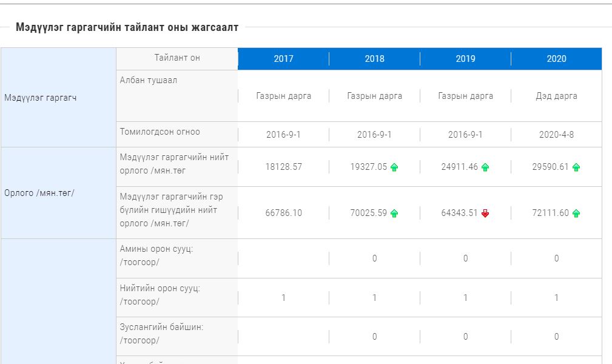Click the 66786.10 family income value
The width and height of the screenshot is (612, 364).
coord(283,213)
